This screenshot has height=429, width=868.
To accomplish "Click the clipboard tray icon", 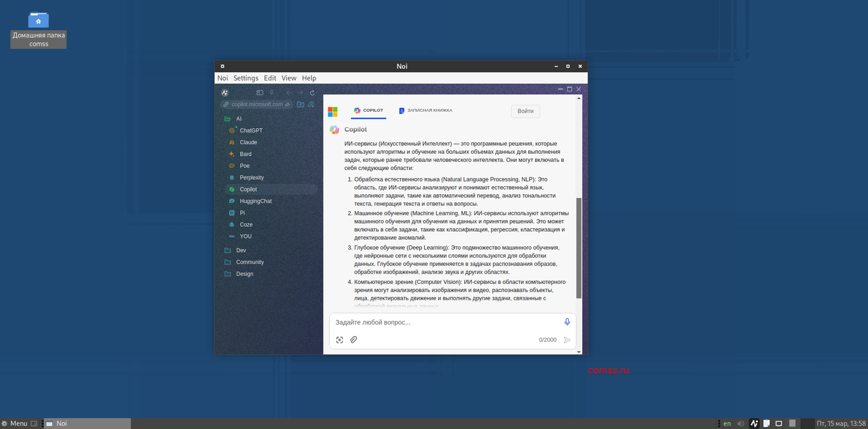I will click(x=766, y=424).
